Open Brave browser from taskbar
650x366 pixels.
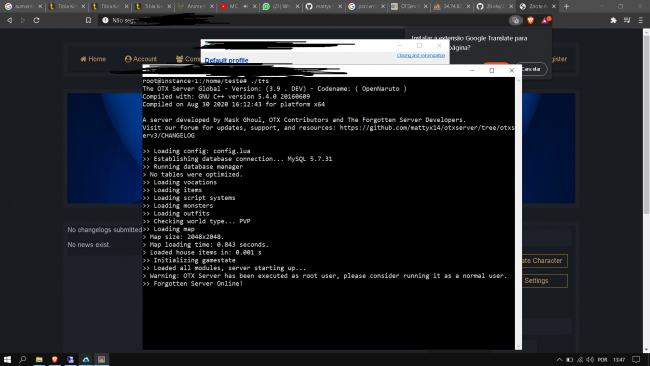point(55,359)
